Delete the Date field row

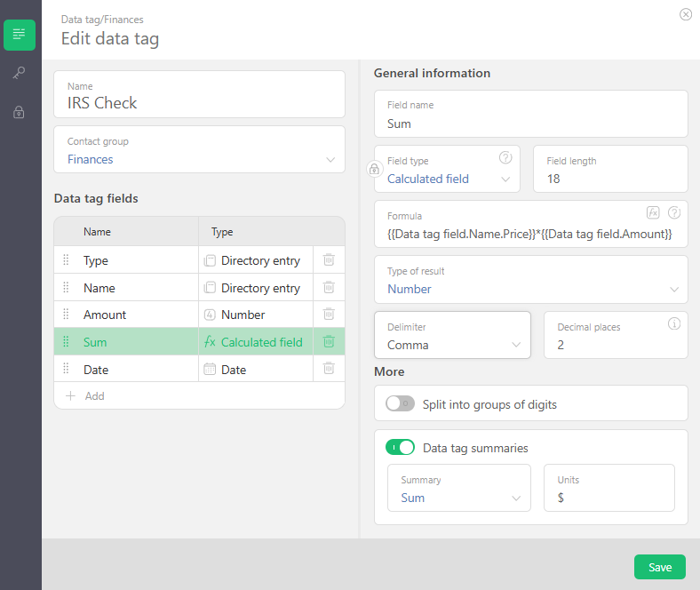tap(329, 369)
